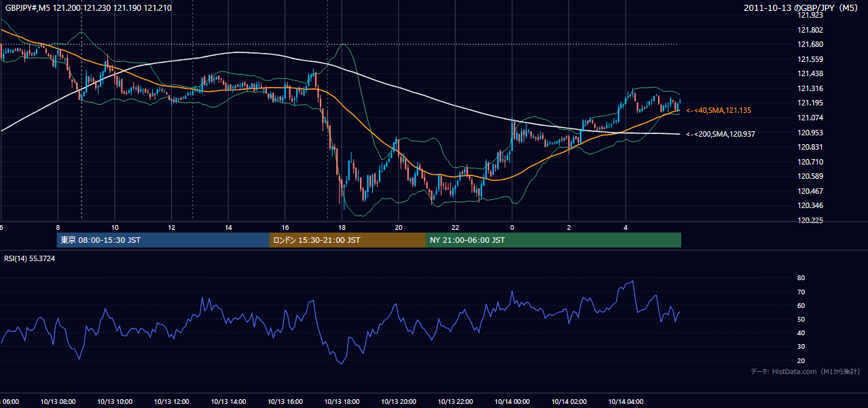868x408 pixels.
Task: Click RSI scale value 70
Action: tap(801, 292)
